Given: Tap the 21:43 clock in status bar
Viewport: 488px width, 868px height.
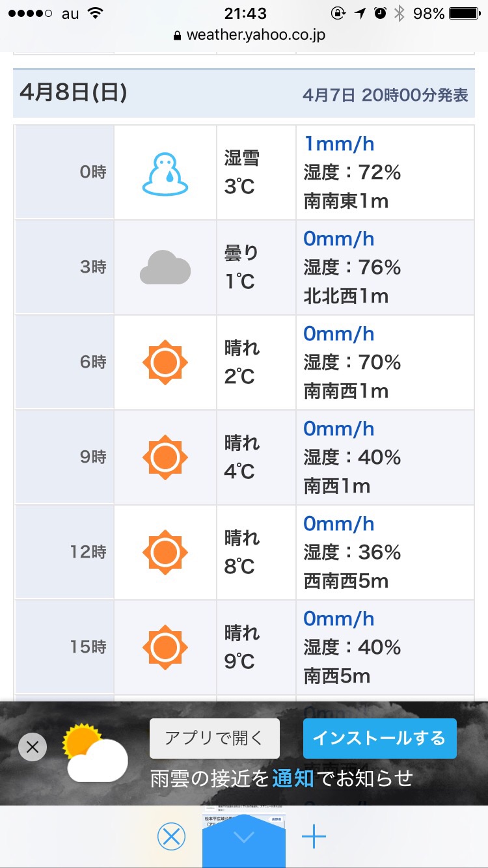Looking at the screenshot, I should point(244,13).
